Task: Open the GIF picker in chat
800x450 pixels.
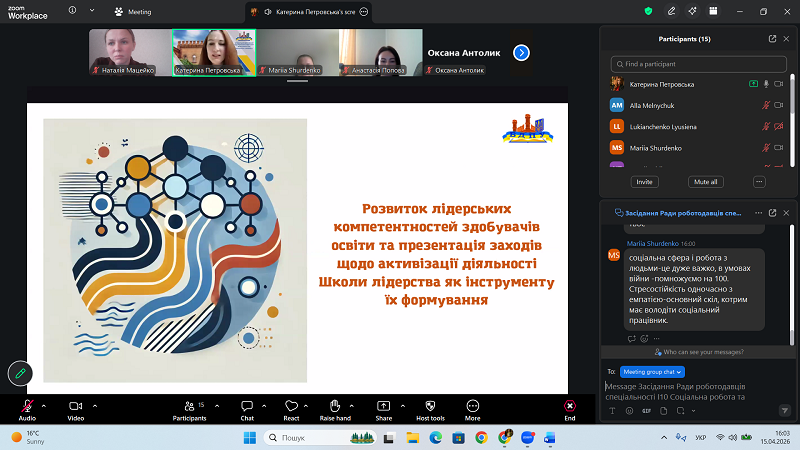Action: click(x=646, y=411)
